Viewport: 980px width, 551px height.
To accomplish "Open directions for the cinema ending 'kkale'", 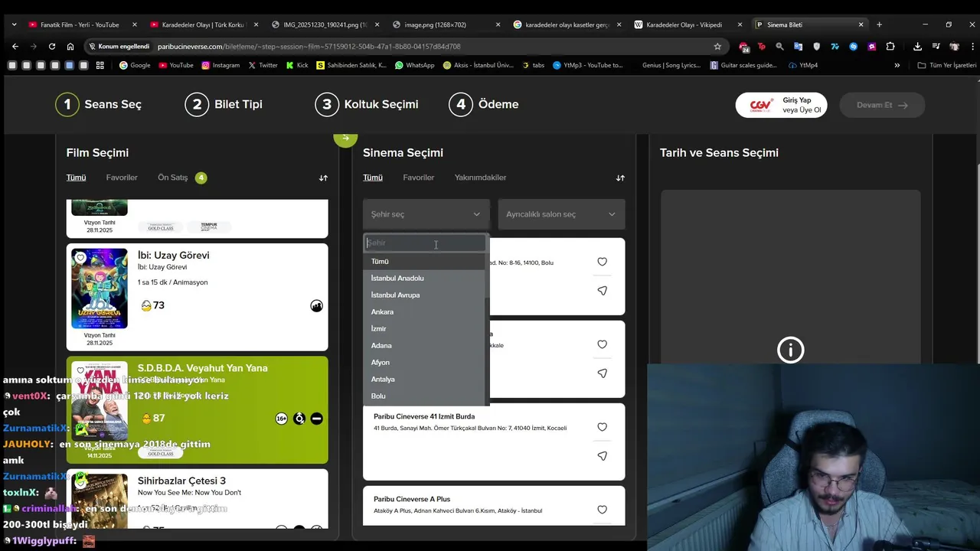I will pos(602,373).
